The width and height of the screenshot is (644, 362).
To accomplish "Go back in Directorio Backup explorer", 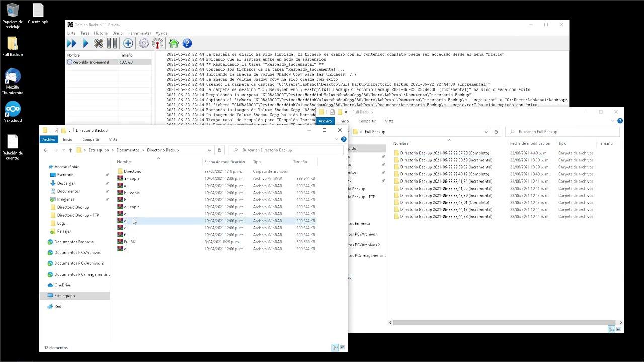I will [x=46, y=150].
